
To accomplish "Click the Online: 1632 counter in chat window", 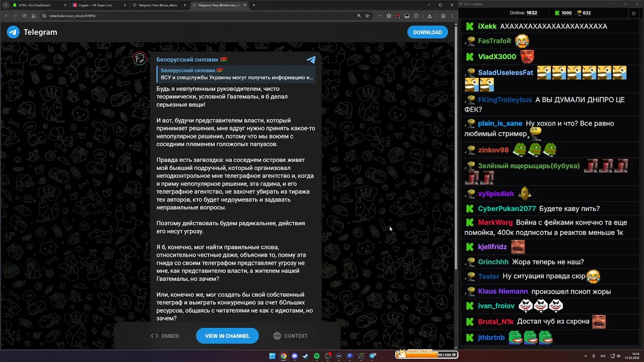I will tap(523, 13).
